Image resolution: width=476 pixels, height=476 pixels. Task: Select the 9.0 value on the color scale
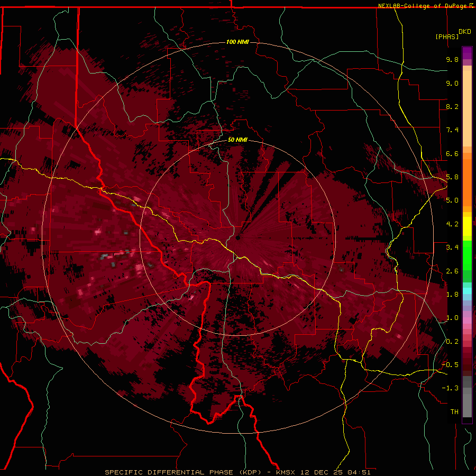click(x=452, y=83)
